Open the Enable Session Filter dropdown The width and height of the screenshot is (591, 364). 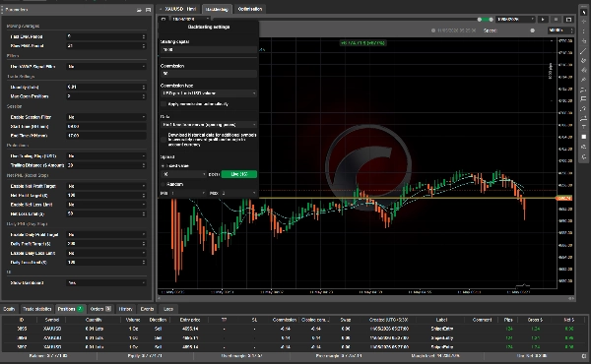click(x=106, y=117)
